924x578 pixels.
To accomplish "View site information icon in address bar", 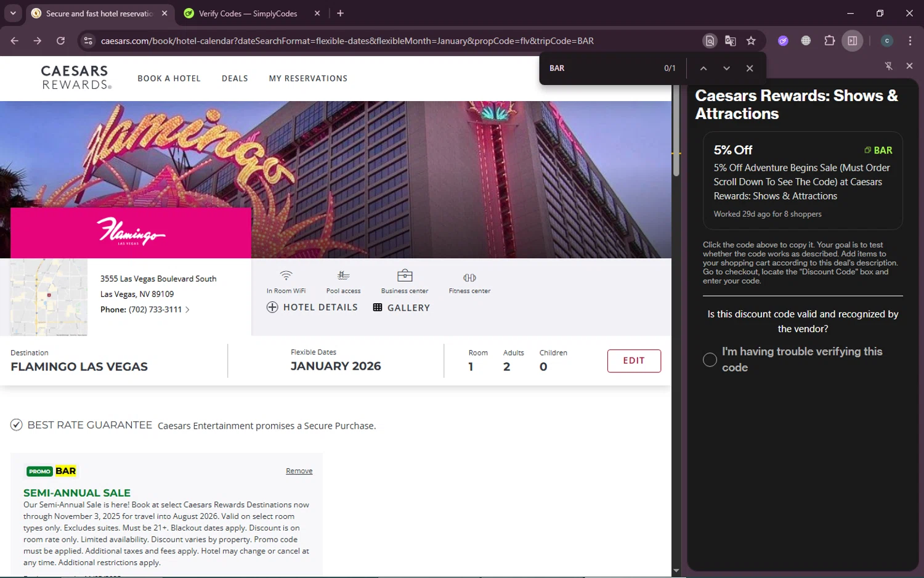I will coord(88,41).
